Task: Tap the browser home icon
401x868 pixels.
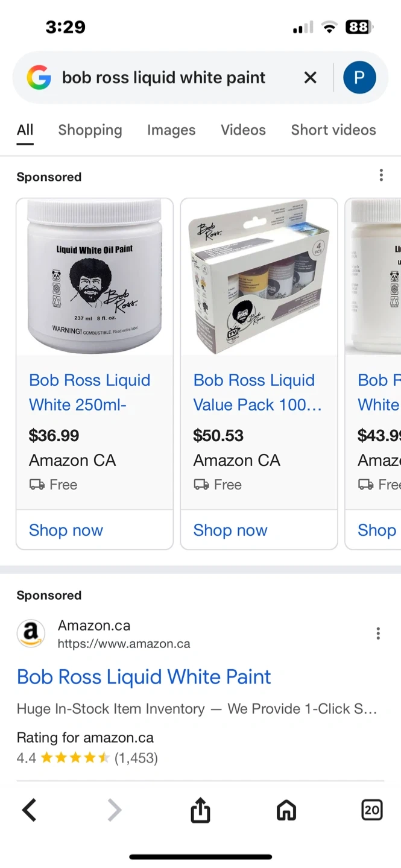Action: (286, 811)
